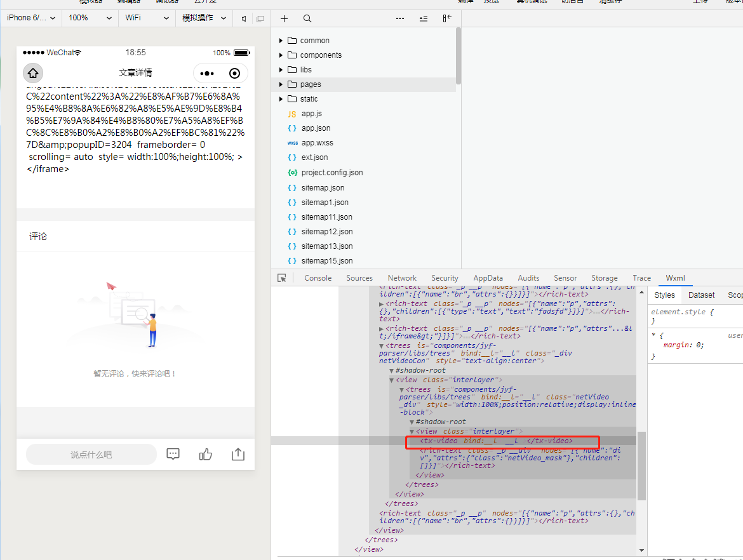Tap the share icon in the comment bar

[238, 454]
